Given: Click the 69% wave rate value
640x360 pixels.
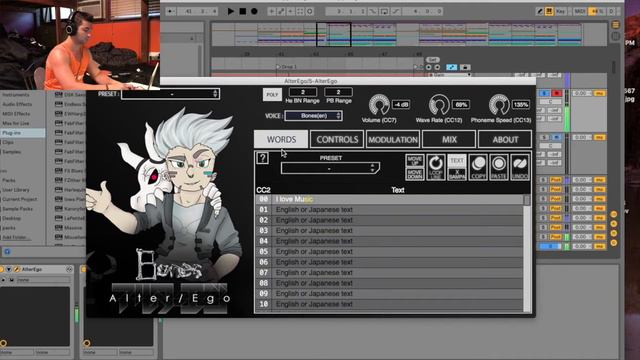Looking at the screenshot, I should click(x=461, y=104).
